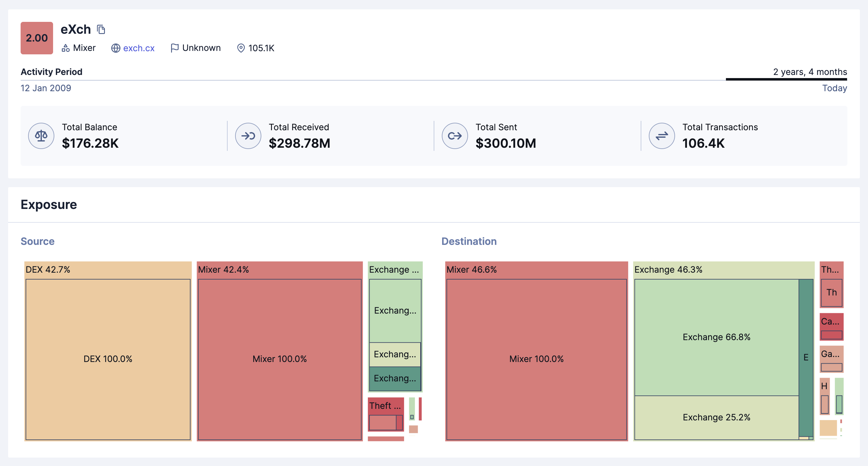
Task: Click the Theft block in Source treemap
Action: pos(385,406)
